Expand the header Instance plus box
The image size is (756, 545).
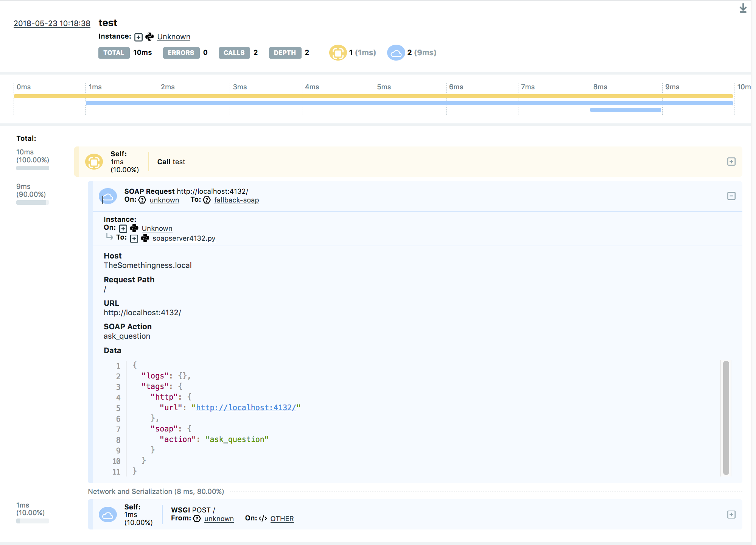(x=138, y=37)
